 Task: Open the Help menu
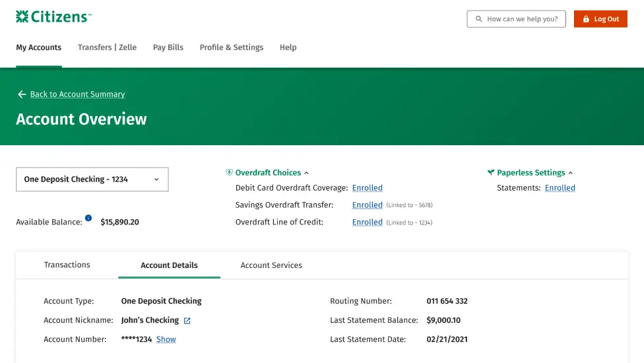click(288, 48)
